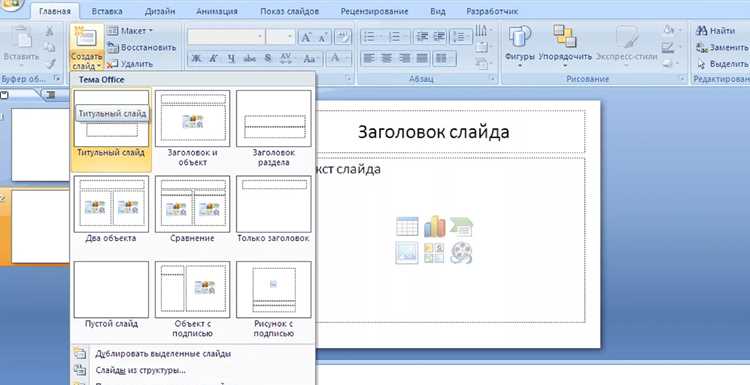
Task: Increase list indent level
Action: (439, 37)
